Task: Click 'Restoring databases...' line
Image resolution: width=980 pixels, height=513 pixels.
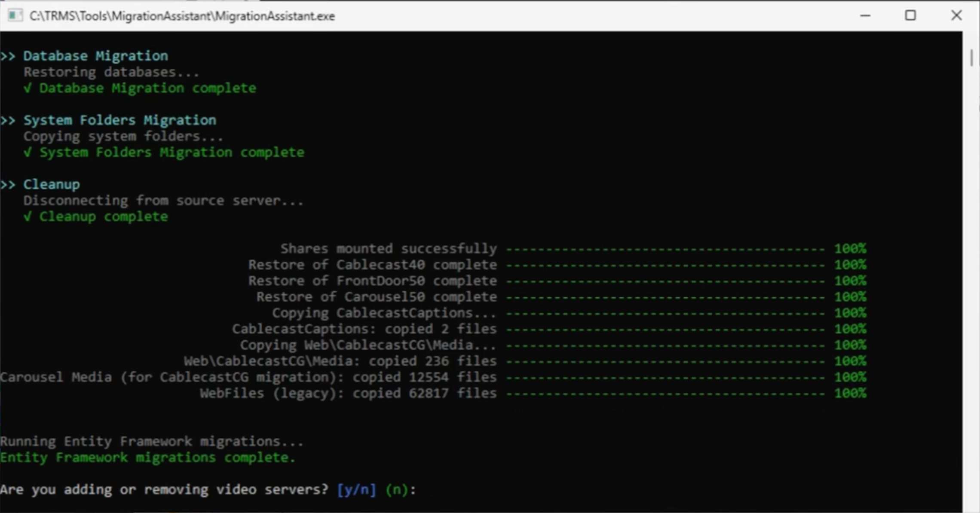Action: click(111, 72)
